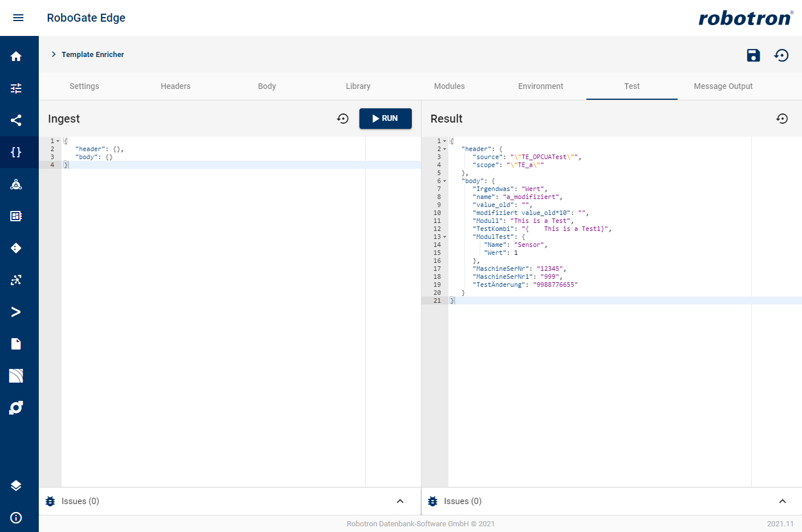Click the "scope" TE_a line

(x=508, y=165)
